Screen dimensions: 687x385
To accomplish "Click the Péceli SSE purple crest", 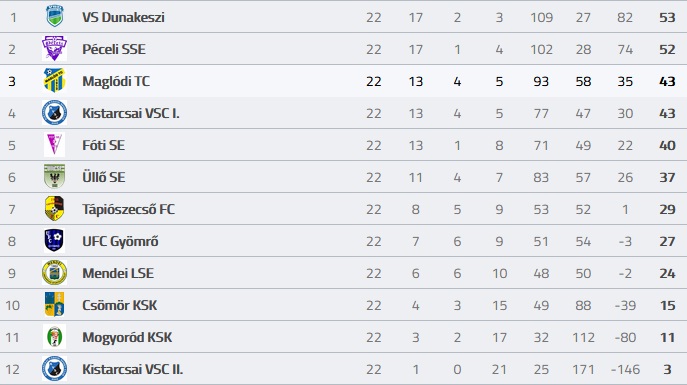I will (x=54, y=48).
